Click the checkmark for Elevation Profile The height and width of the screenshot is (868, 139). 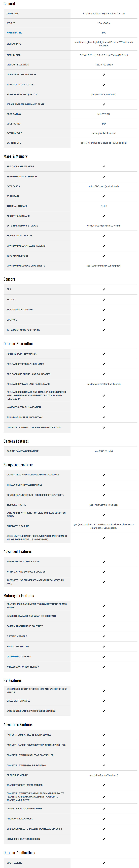(104, 636)
